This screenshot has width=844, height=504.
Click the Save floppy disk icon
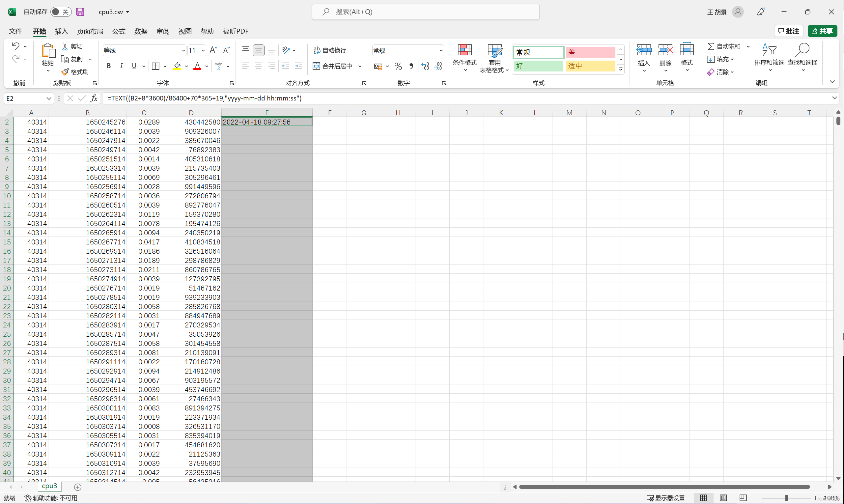80,12
